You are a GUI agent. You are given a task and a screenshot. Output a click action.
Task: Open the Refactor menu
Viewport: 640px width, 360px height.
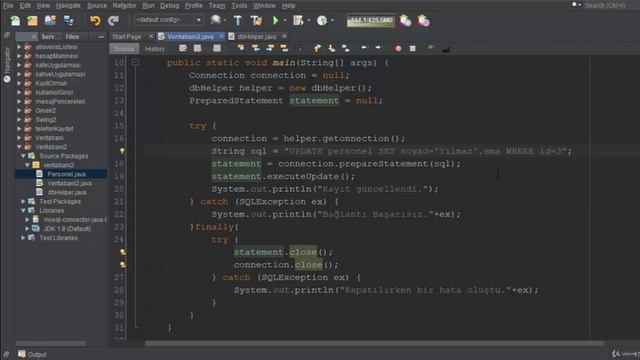point(124,6)
